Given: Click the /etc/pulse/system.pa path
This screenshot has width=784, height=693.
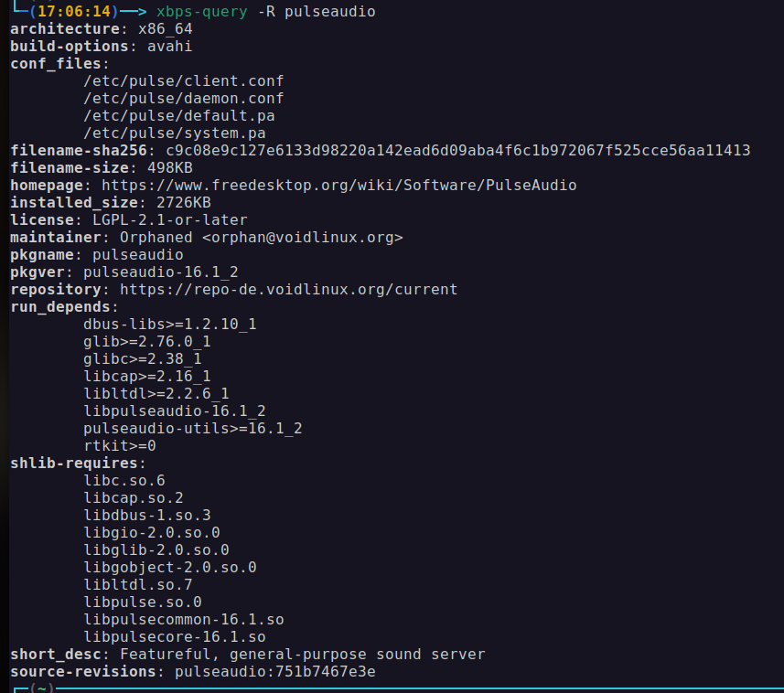Looking at the screenshot, I should point(174,133).
